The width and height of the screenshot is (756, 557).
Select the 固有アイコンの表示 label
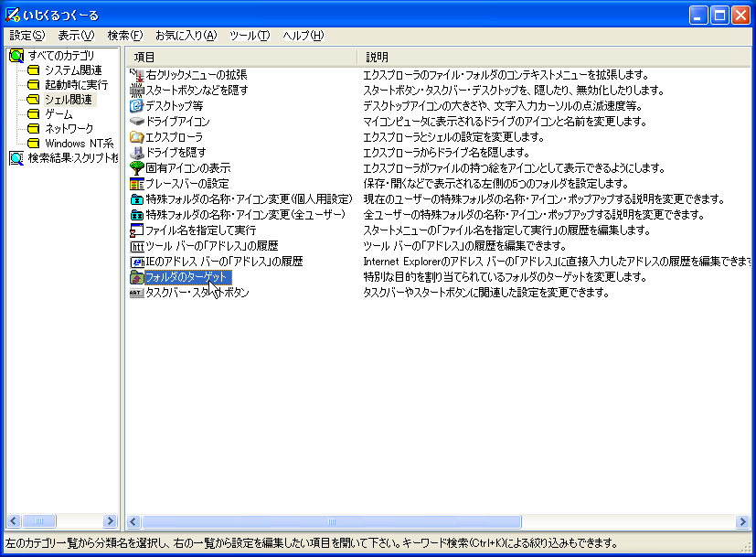(188, 167)
